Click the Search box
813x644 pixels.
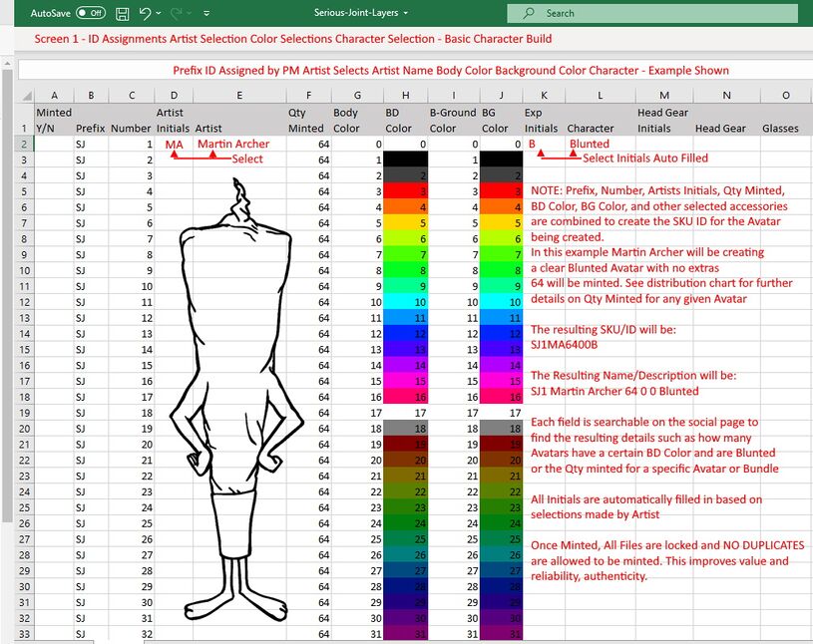coord(652,14)
